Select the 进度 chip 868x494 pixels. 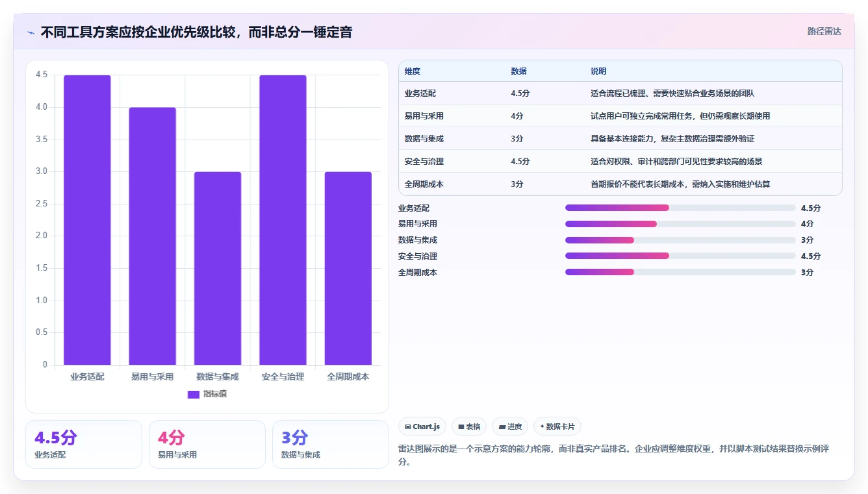pos(510,426)
